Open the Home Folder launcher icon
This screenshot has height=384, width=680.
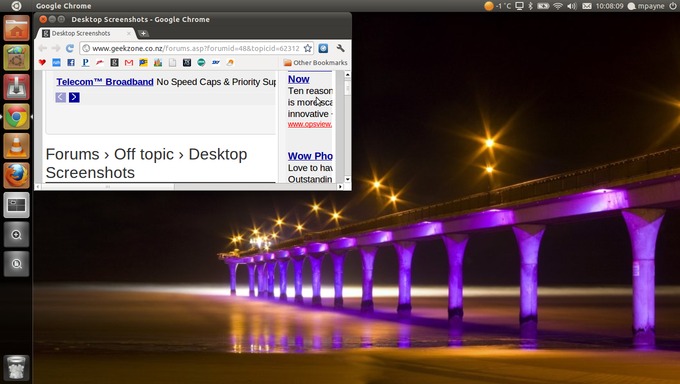16,28
